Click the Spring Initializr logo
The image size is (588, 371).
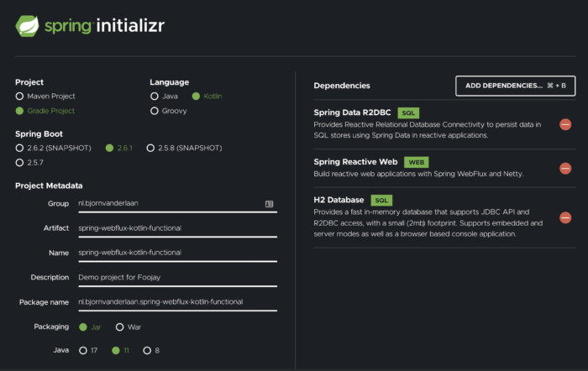89,26
